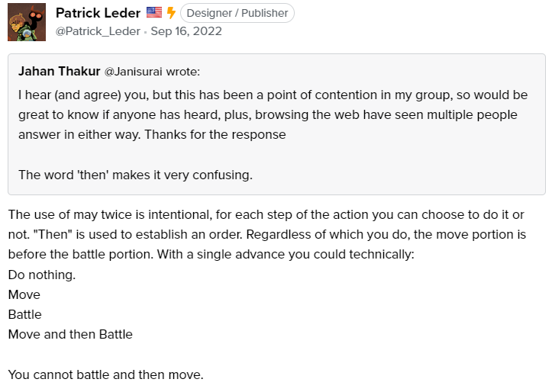Click Jahan Thakur's name in the quote

59,72
